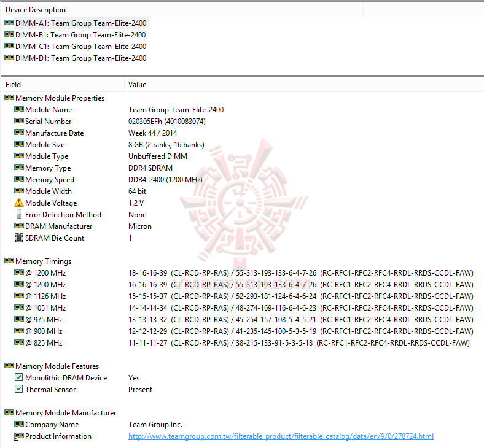Click the DRAM Manufacturer row icon
484x448 pixels.
click(x=19, y=226)
